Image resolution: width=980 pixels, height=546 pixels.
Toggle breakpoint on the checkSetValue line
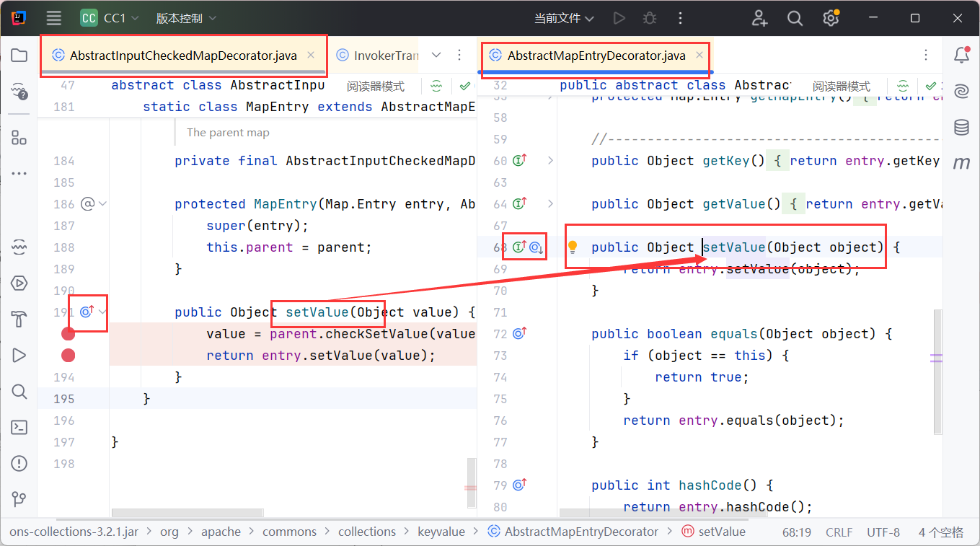click(x=69, y=333)
